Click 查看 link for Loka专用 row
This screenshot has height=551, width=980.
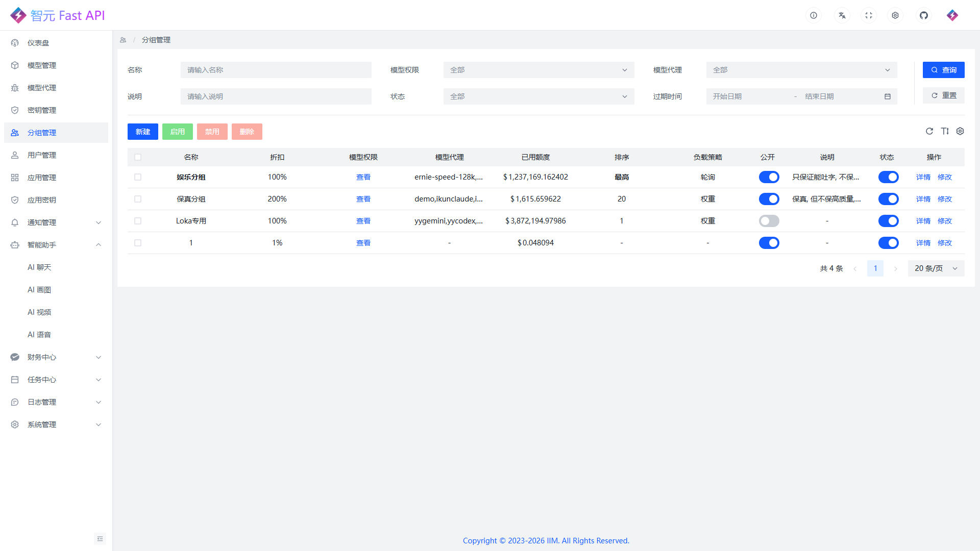pos(363,221)
